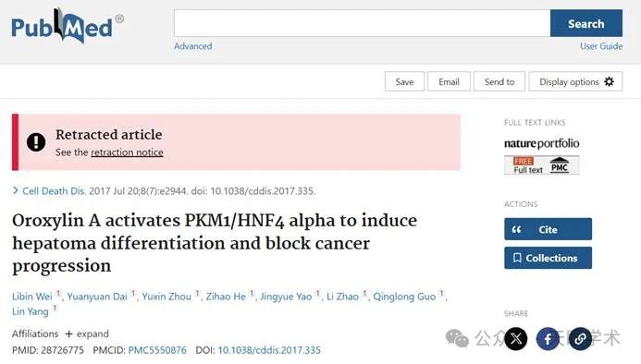641x364 pixels.
Task: Click the blue Search button
Action: coord(586,23)
